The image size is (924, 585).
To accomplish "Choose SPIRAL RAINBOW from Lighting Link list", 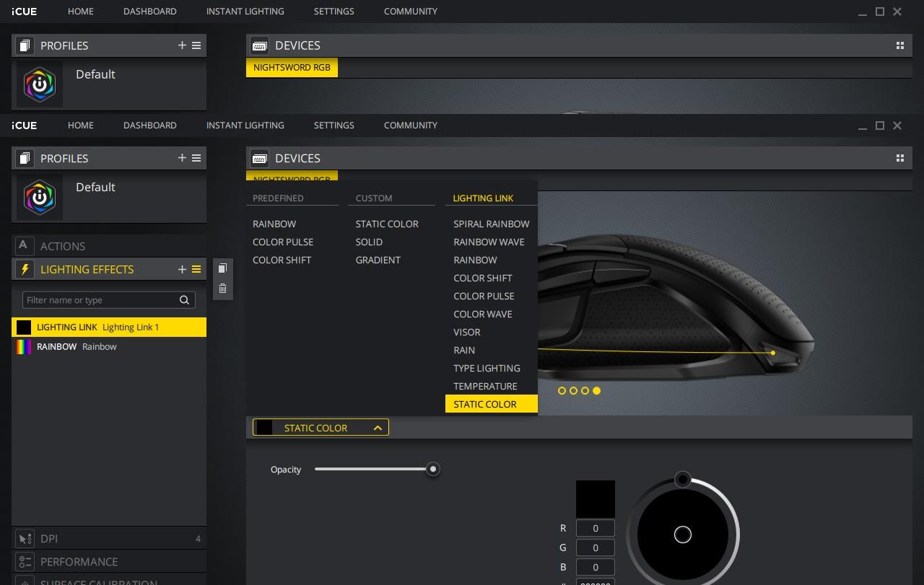I will pyautogui.click(x=491, y=224).
